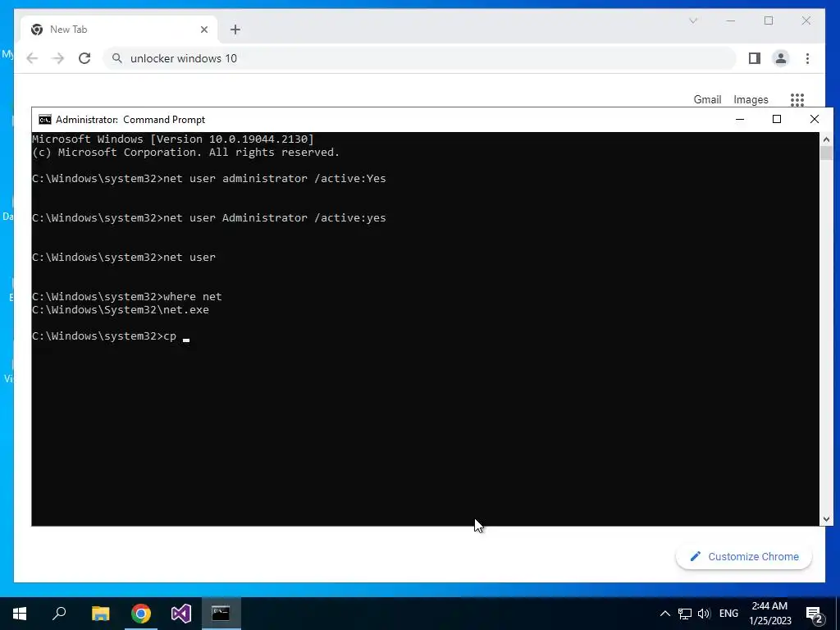
Task: Go forward in Chrome
Action: 58,58
